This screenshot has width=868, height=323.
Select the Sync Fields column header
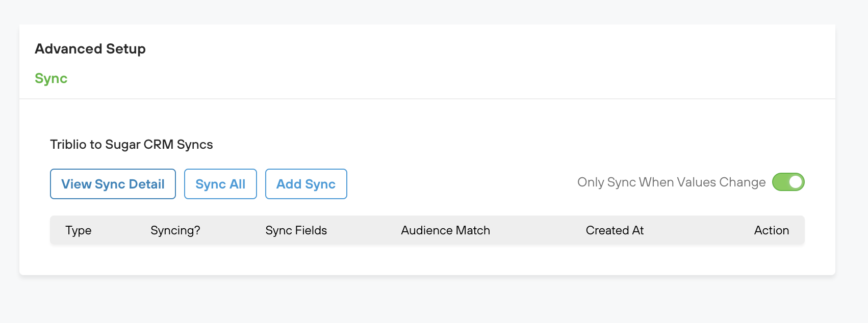[296, 230]
